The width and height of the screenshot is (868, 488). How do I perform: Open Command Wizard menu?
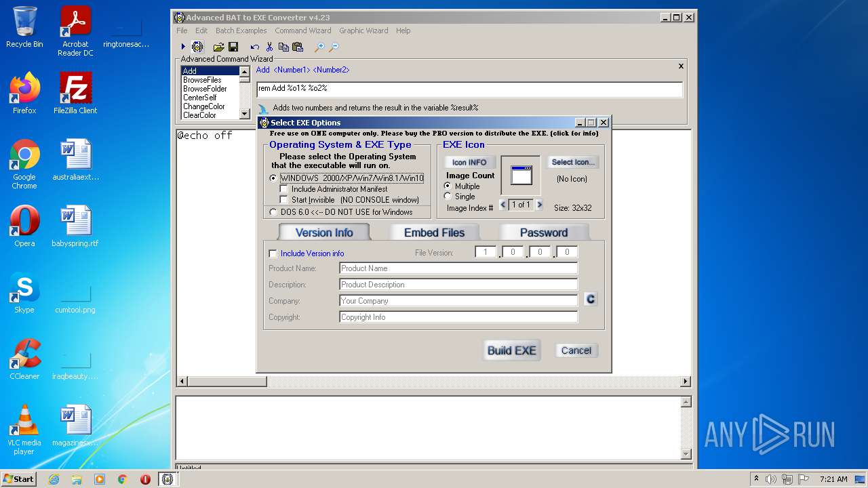[303, 30]
